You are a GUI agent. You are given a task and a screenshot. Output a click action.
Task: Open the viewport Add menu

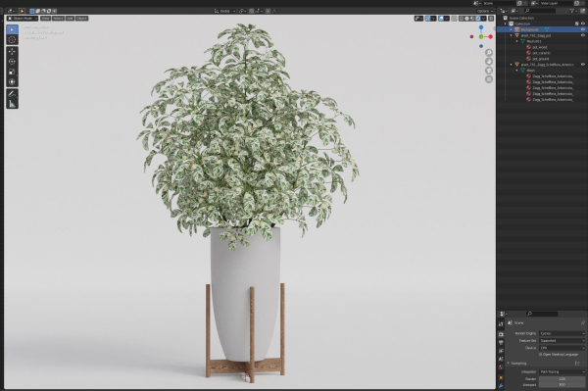[70, 19]
